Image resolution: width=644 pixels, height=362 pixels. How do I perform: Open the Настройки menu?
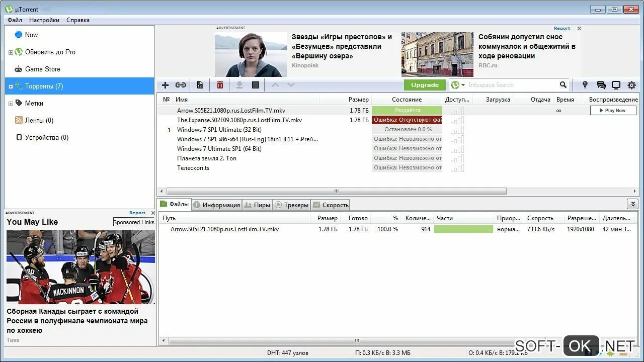pyautogui.click(x=44, y=20)
